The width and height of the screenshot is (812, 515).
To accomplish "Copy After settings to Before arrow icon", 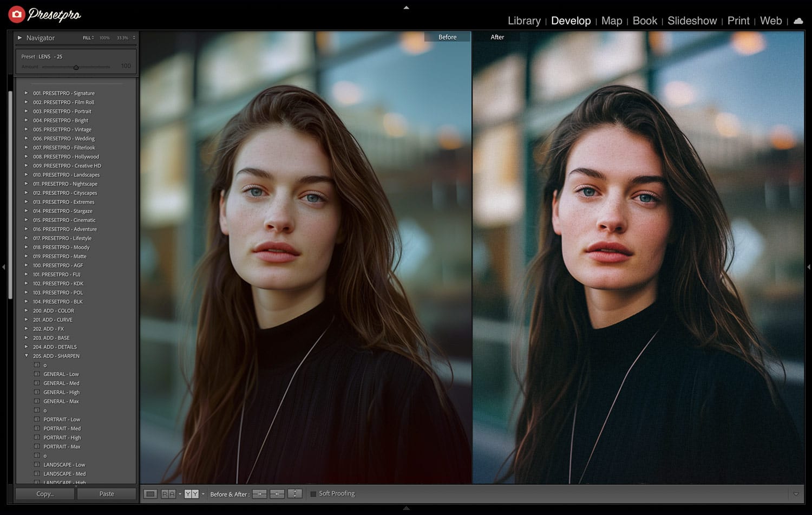I will click(277, 494).
